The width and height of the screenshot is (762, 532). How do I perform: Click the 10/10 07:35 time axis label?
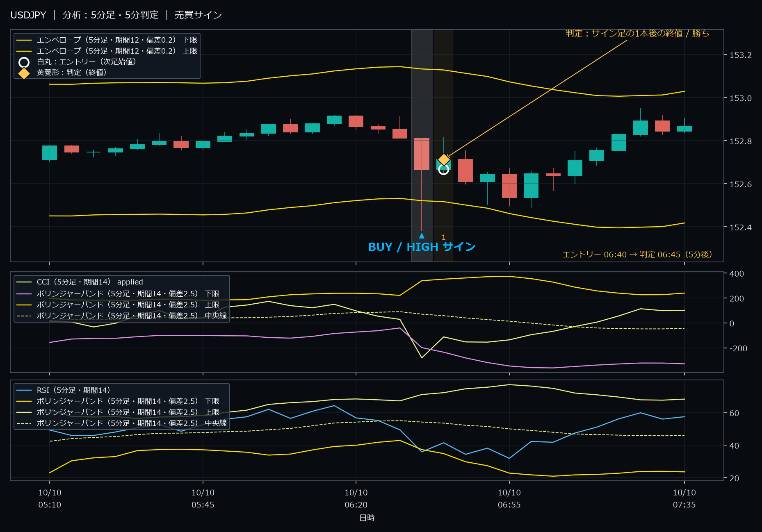click(684, 498)
